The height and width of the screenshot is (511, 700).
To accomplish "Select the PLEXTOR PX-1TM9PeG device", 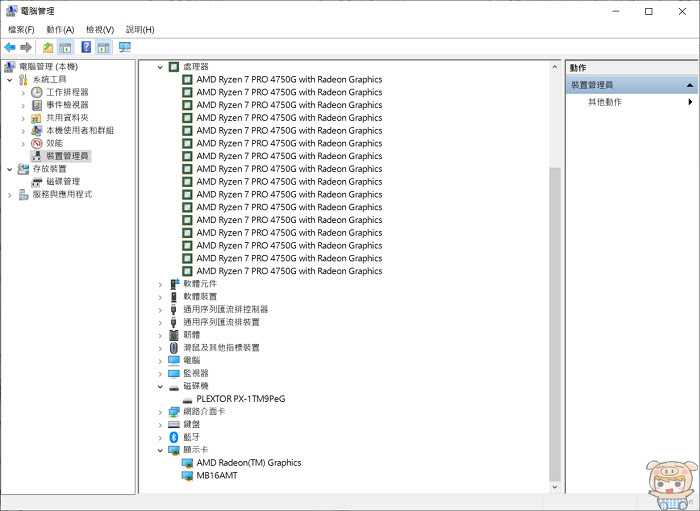I will pyautogui.click(x=241, y=399).
